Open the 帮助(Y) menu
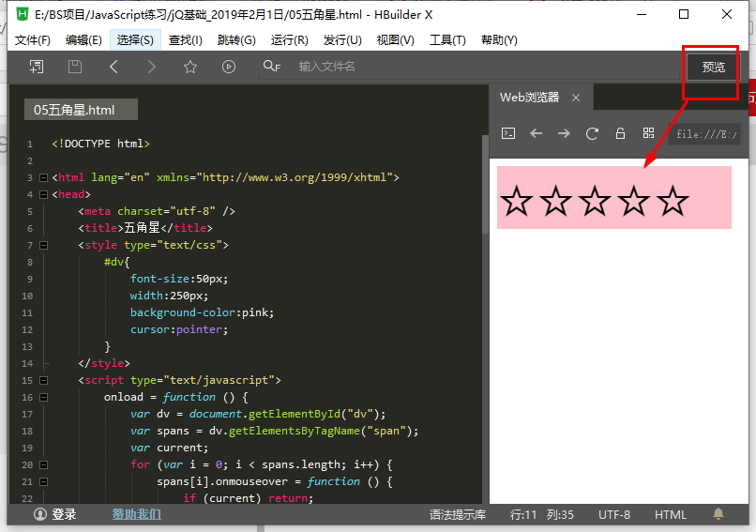Viewport: 756px width, 532px height. point(499,40)
